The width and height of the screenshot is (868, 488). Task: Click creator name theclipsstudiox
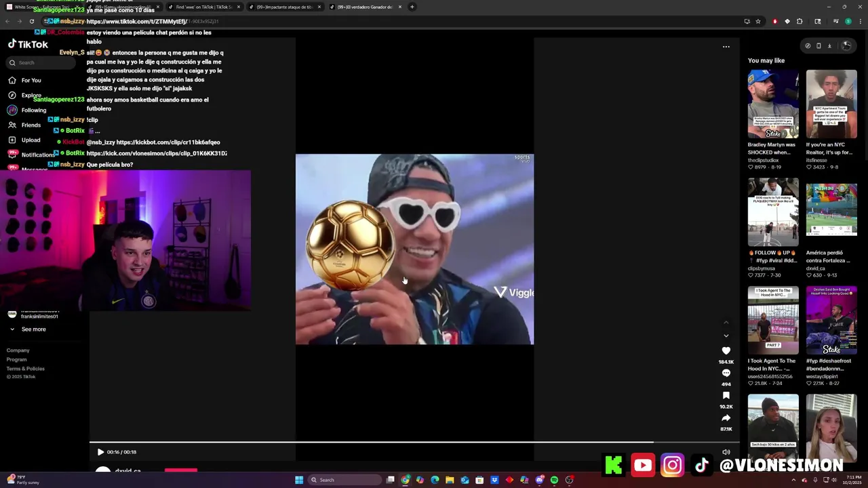(x=764, y=161)
